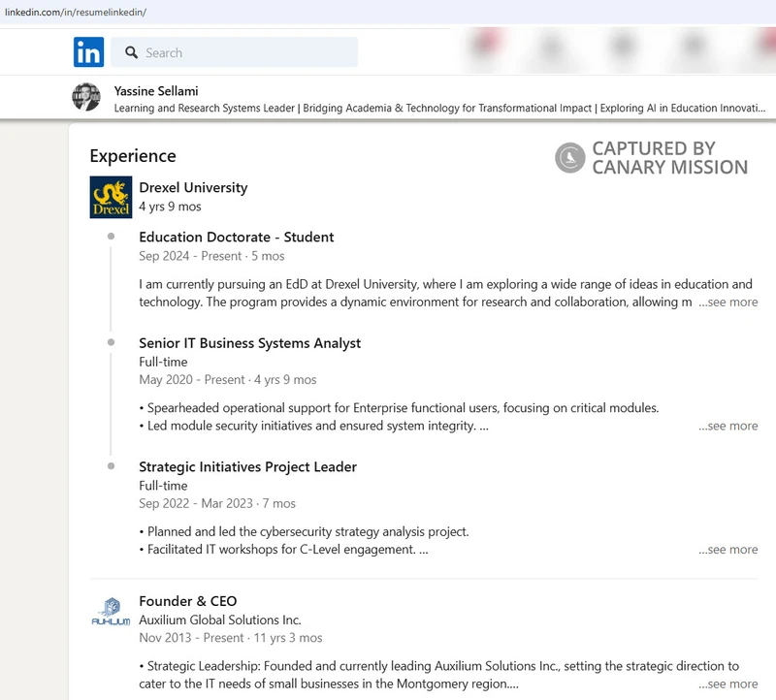The image size is (776, 700).
Task: Click the Sep 2022 - Mar 2023 date line
Action: click(x=217, y=503)
